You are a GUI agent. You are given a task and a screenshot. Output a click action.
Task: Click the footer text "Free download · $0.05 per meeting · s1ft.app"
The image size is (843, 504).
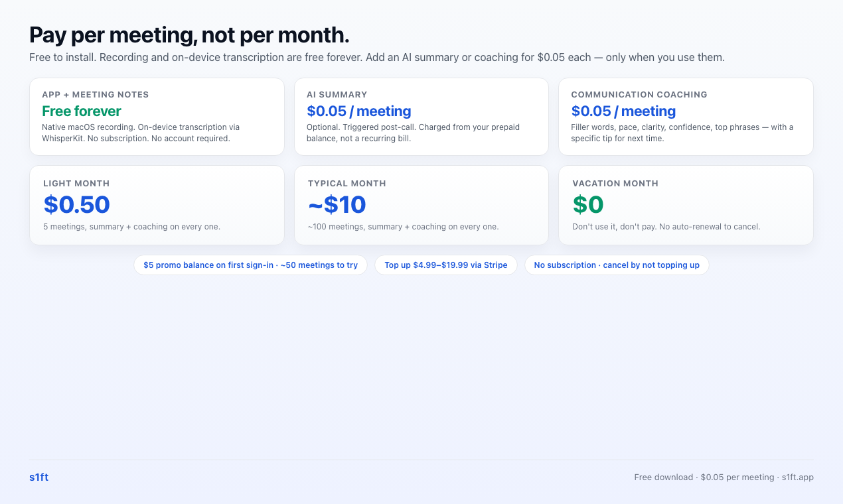point(724,477)
